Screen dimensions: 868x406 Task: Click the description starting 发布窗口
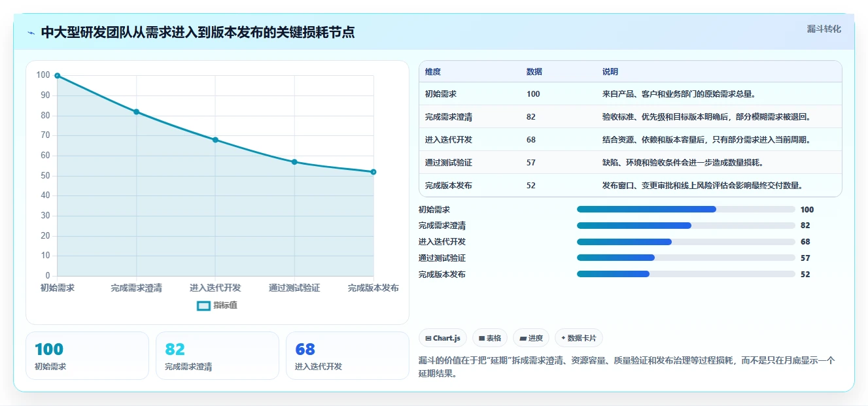coord(703,186)
